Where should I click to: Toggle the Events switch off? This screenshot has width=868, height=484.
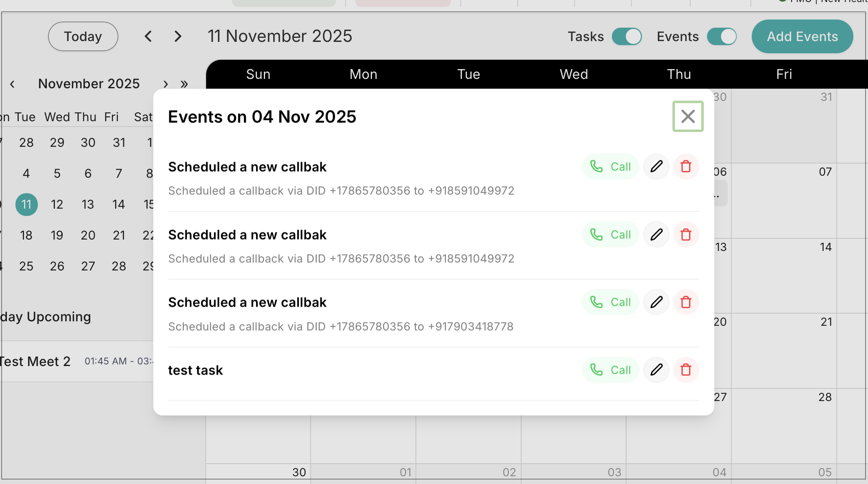[x=722, y=37]
